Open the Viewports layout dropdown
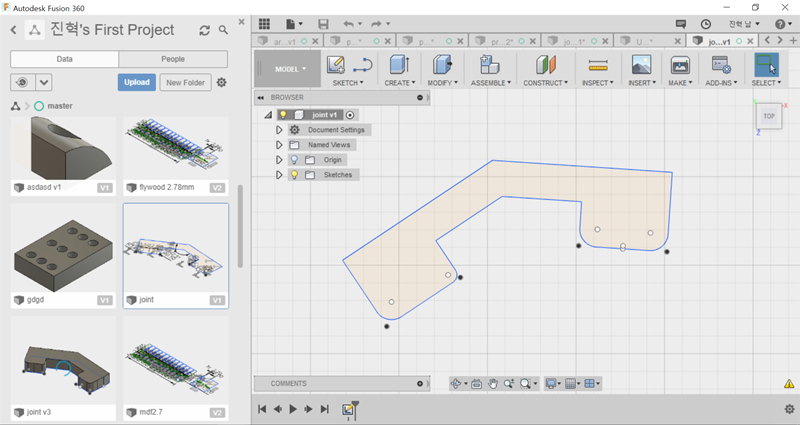This screenshot has width=800, height=425. point(592,384)
